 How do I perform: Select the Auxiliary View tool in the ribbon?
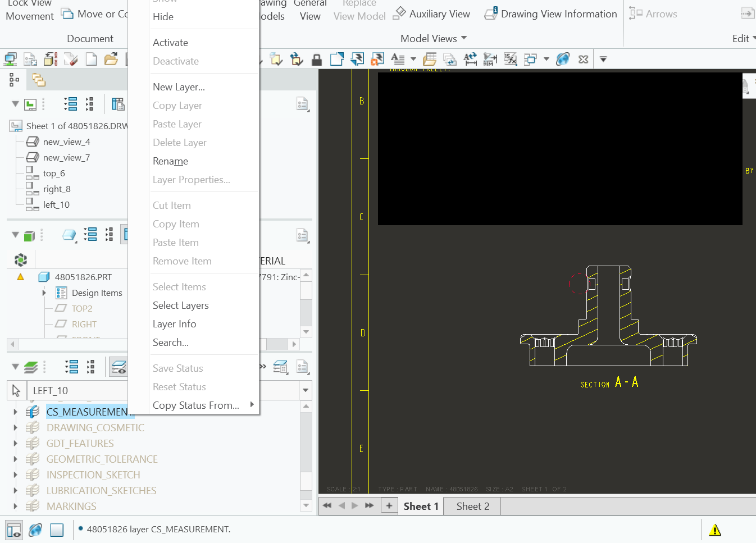[432, 13]
